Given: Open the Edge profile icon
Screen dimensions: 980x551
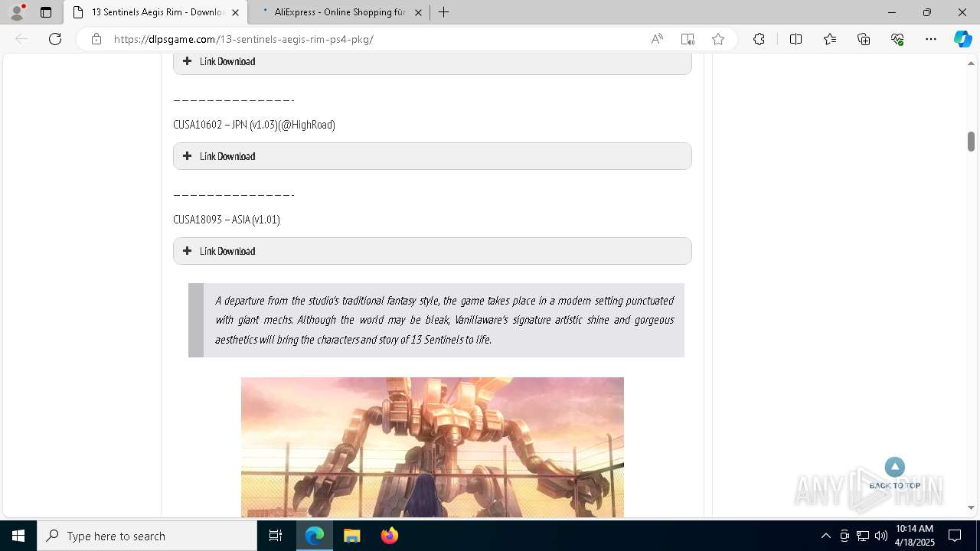Looking at the screenshot, I should (x=17, y=12).
